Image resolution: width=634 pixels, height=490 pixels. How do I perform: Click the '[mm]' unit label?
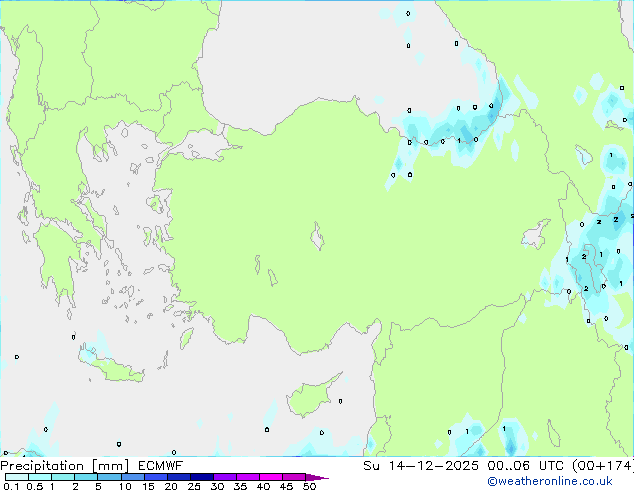click(x=110, y=466)
